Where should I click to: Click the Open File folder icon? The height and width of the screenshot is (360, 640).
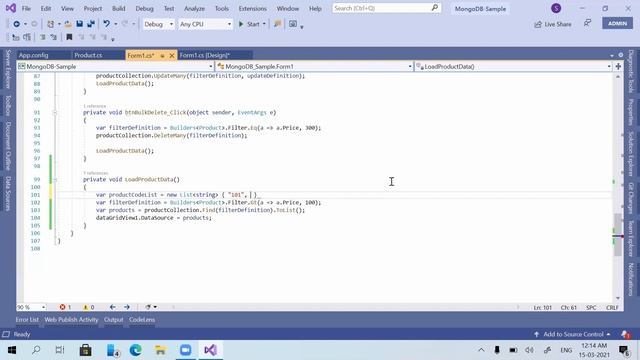(68, 24)
